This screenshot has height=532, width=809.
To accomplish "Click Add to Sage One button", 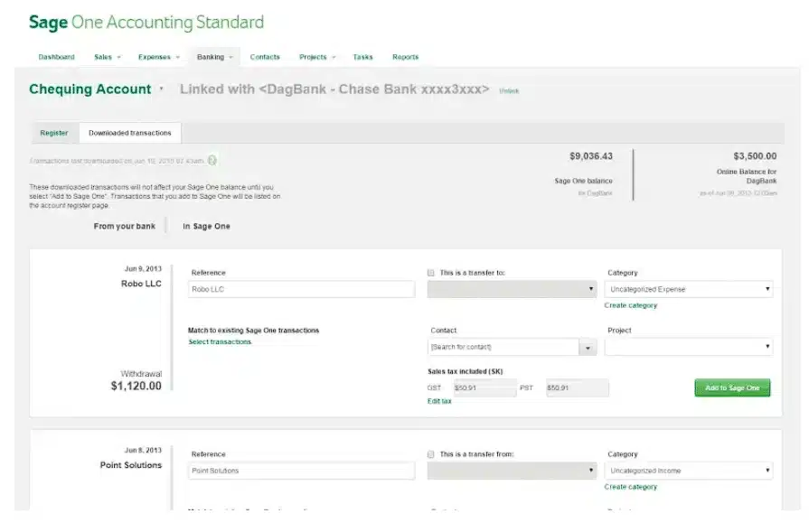I will pos(732,387).
